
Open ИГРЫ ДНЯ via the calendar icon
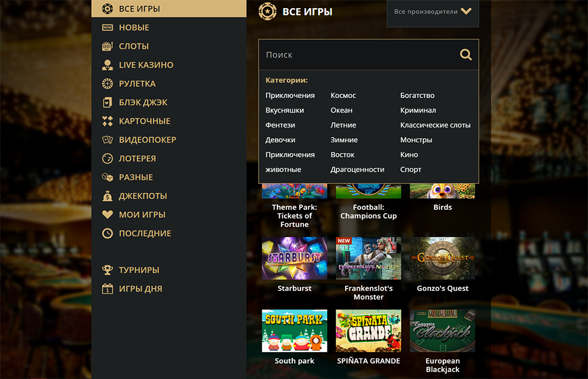tap(106, 289)
